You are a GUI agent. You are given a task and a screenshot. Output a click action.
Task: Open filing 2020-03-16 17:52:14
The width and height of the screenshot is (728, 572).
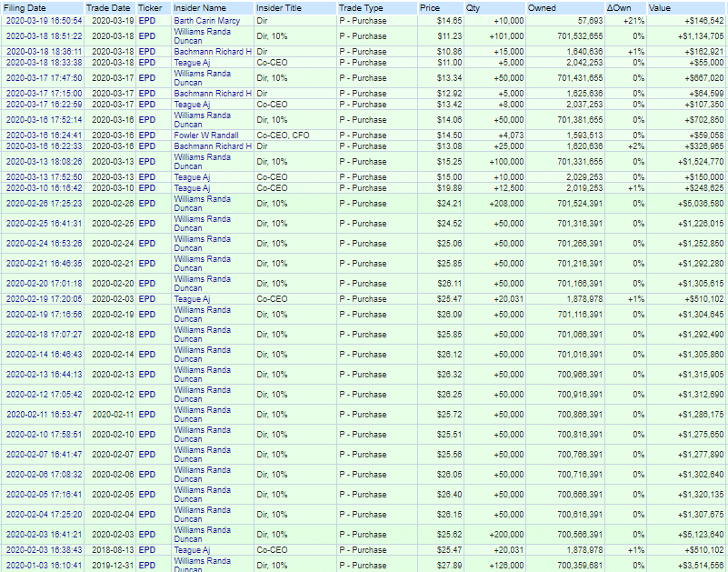coord(45,120)
